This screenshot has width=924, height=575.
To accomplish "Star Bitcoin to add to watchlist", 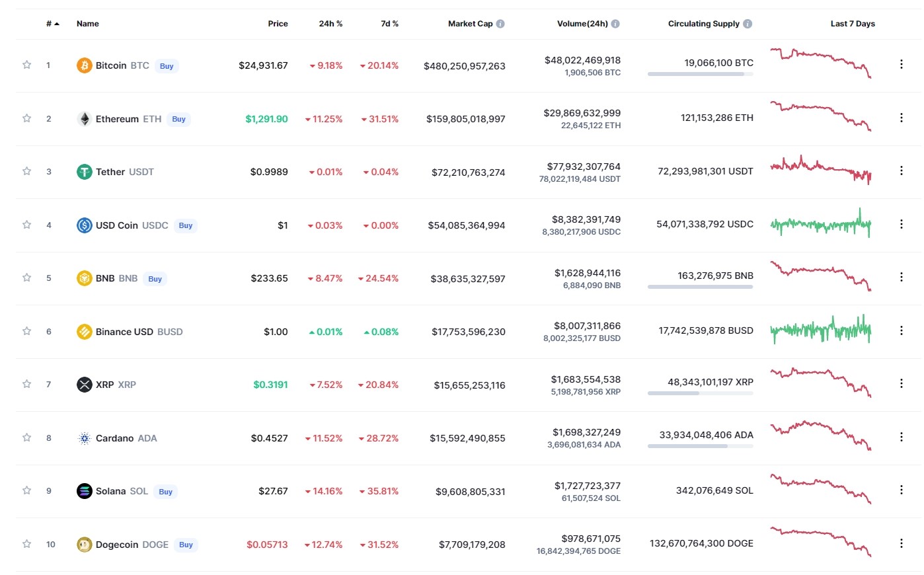I will pyautogui.click(x=27, y=65).
